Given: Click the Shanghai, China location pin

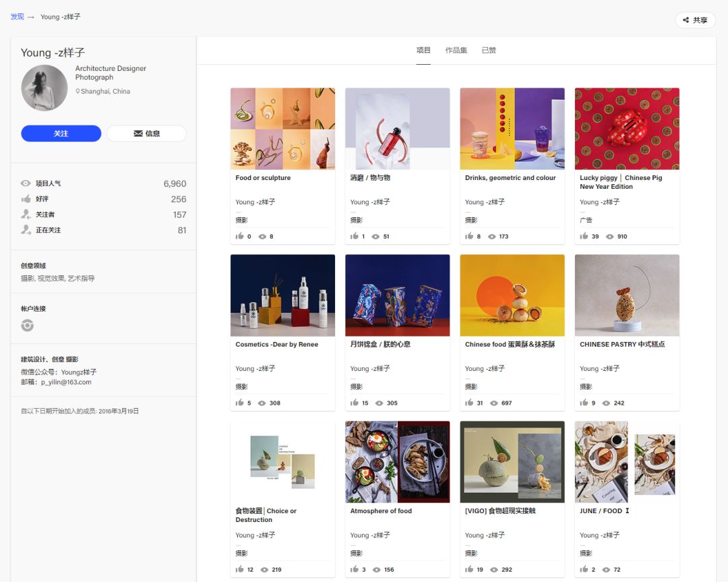Looking at the screenshot, I should (78, 92).
